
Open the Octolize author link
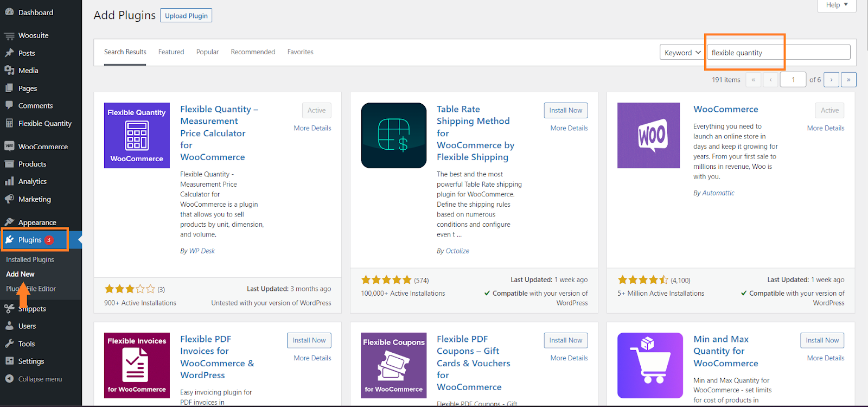coord(457,251)
